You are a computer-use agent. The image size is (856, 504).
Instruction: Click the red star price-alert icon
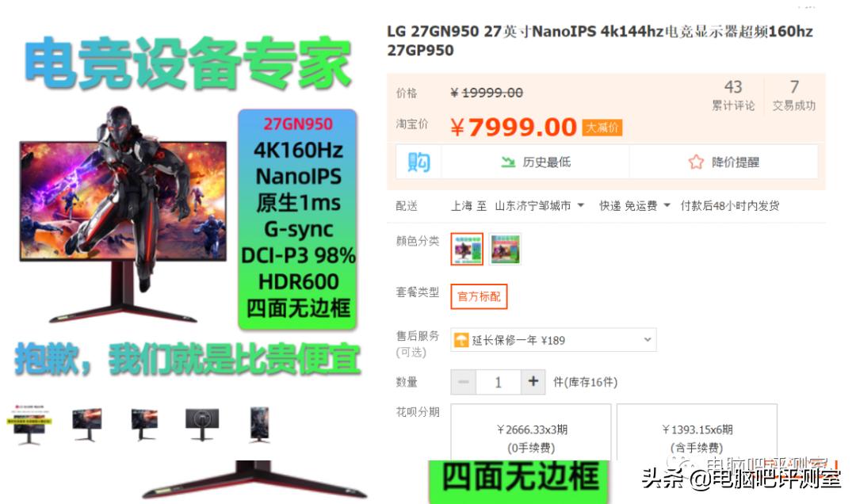[x=696, y=162]
